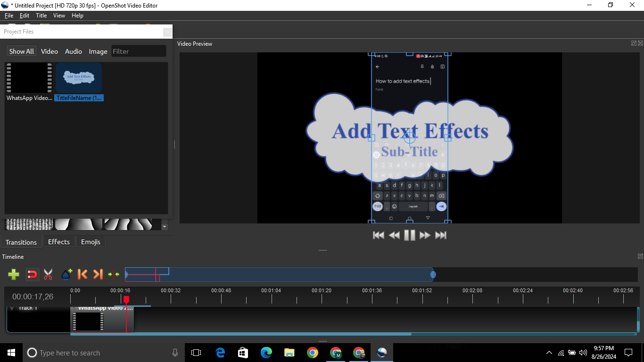644x362 pixels.
Task: Open the Chrome M profile window
Action: 336,353
